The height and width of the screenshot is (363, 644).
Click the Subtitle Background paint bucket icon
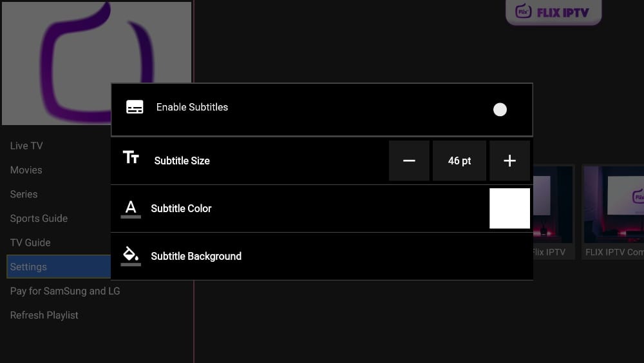(131, 255)
